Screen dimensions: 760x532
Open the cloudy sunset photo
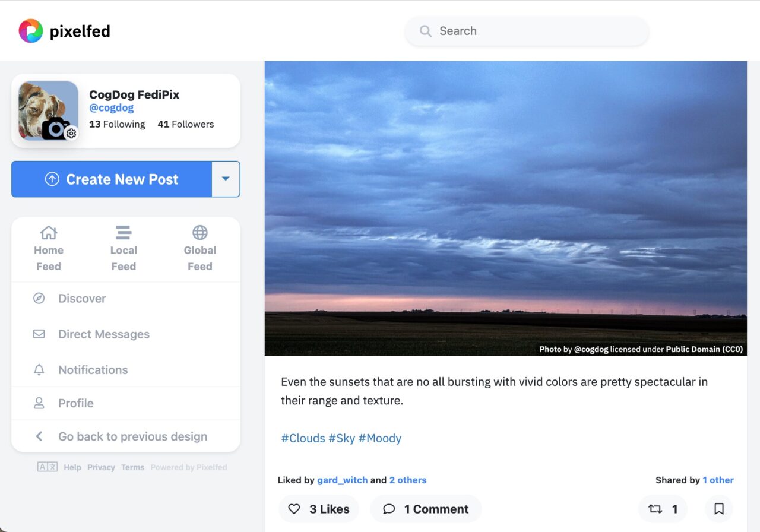point(506,208)
